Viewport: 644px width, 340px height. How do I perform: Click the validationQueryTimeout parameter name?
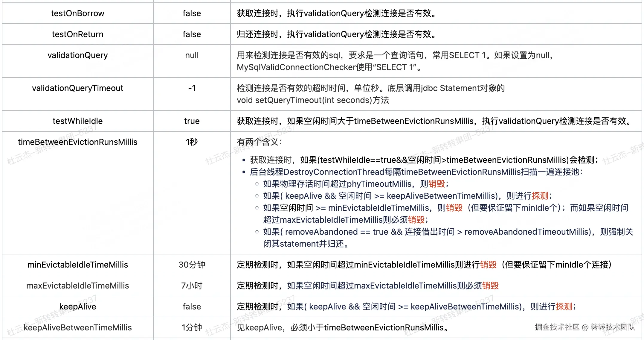pos(77,88)
